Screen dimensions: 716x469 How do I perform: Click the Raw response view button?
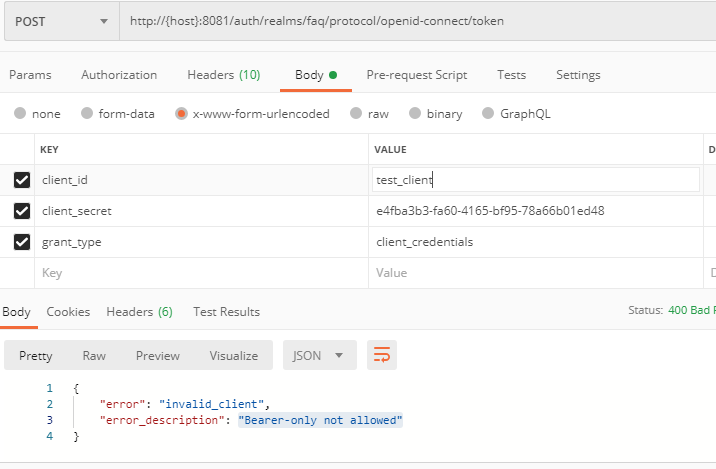click(94, 356)
